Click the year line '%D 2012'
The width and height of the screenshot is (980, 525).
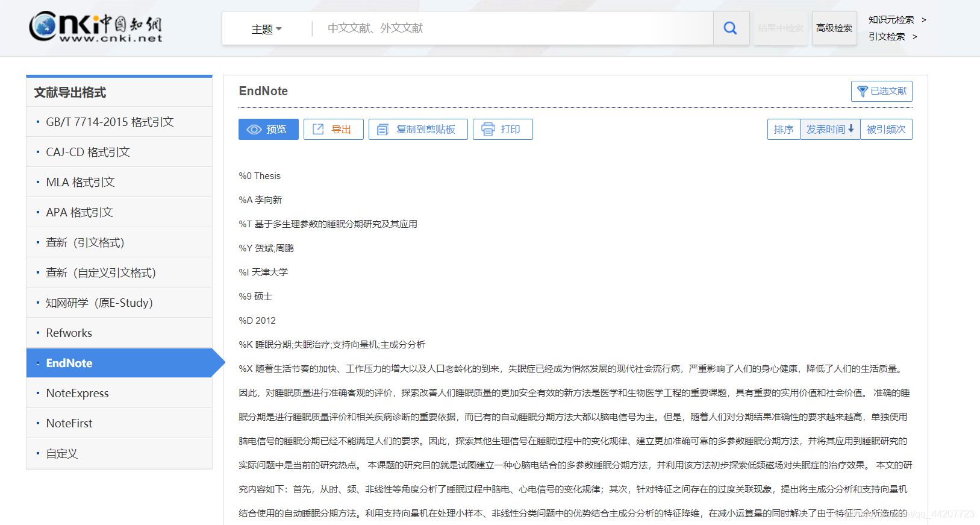tap(257, 321)
